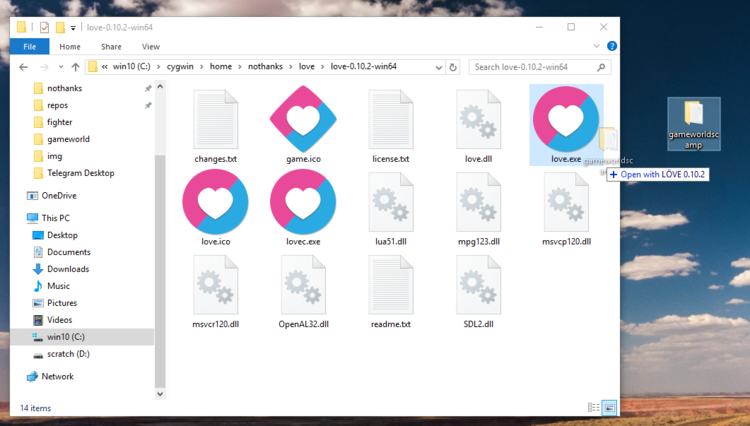The height and width of the screenshot is (426, 750).
Task: Click the love-0.10.2-win64 breadcrumb segment
Action: point(364,66)
